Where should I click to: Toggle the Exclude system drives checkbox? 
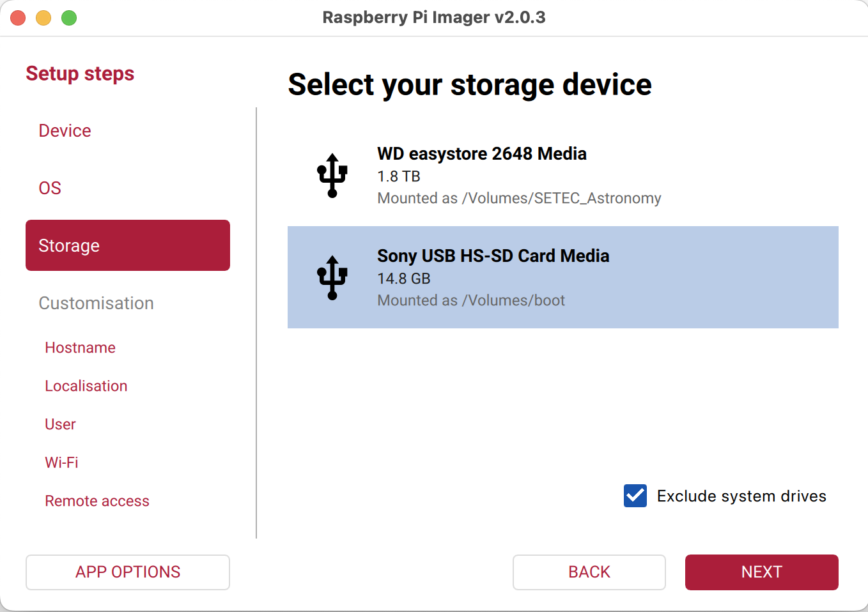(635, 496)
